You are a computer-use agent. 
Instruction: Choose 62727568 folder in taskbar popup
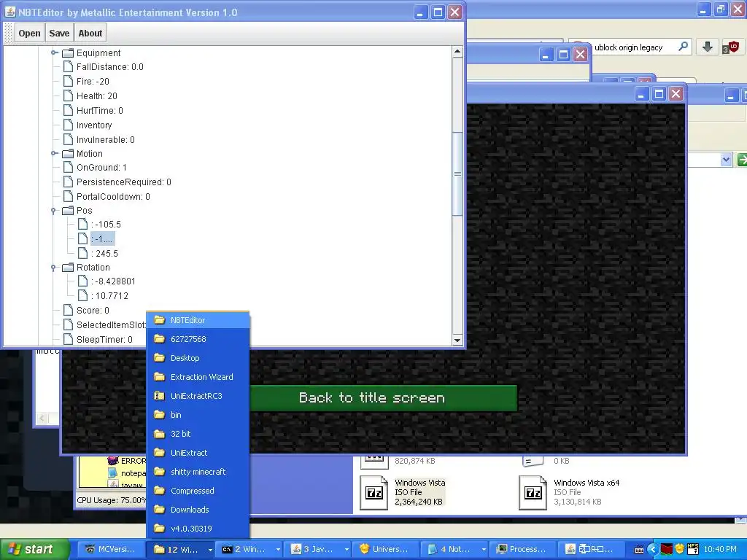click(x=198, y=339)
